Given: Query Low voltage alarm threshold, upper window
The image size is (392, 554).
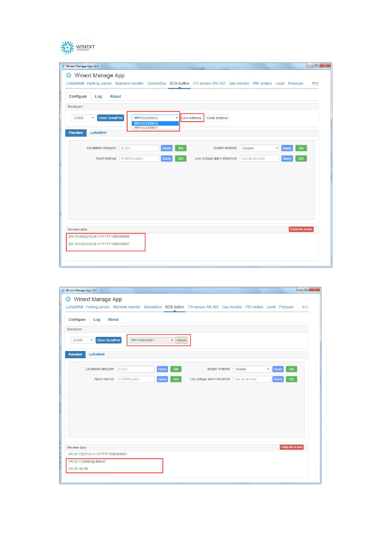Looking at the screenshot, I should (287, 159).
